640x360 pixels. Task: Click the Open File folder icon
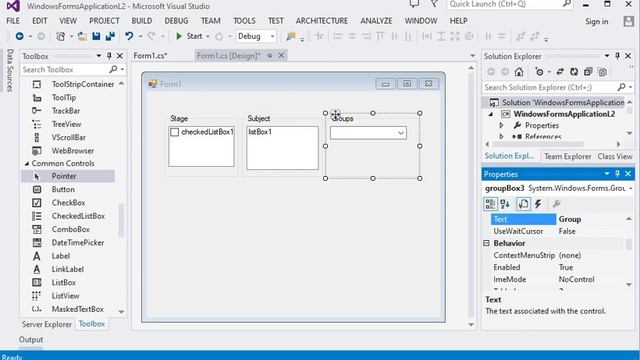coord(82,36)
